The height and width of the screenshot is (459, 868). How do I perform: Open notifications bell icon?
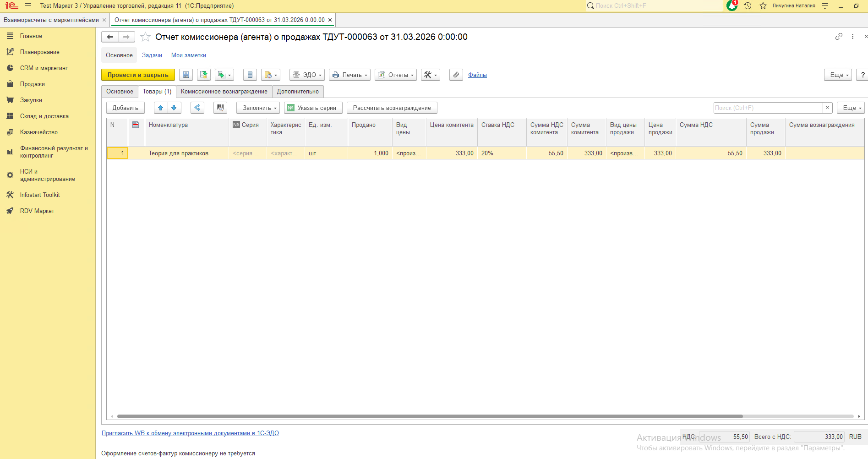coord(732,5)
